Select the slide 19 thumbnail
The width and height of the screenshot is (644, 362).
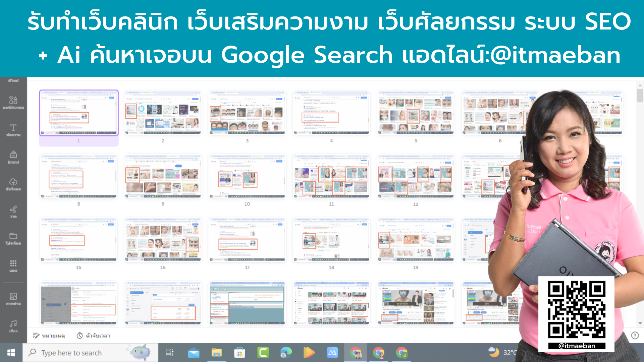(x=416, y=240)
